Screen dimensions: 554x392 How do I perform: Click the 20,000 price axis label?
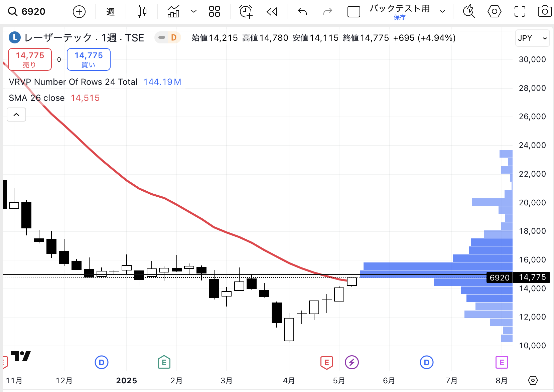(x=532, y=202)
